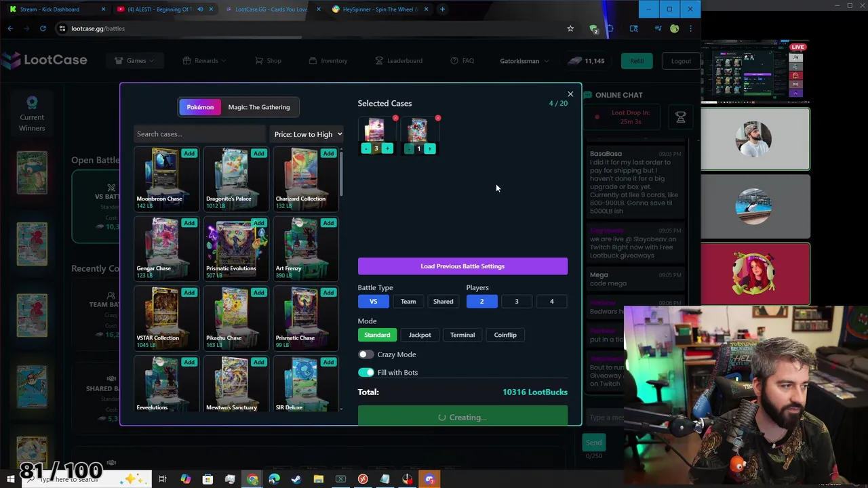Viewport: 868px width, 488px height.
Task: Switch to ALESTI YouTube browser tab
Action: pos(165,9)
